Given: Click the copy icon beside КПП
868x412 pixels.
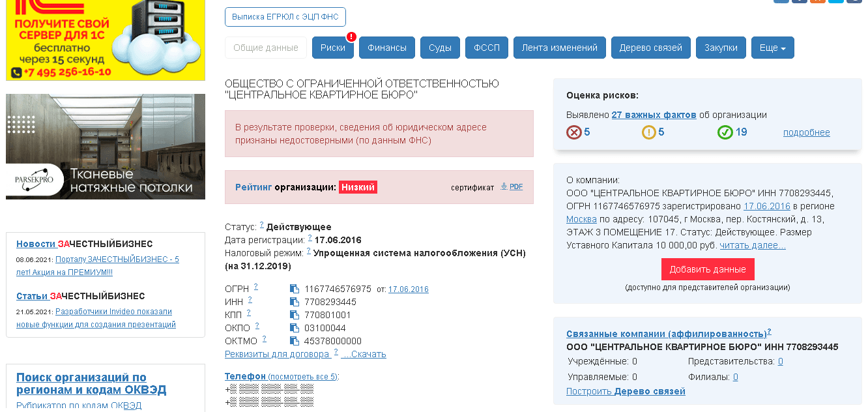Looking at the screenshot, I should coord(294,315).
